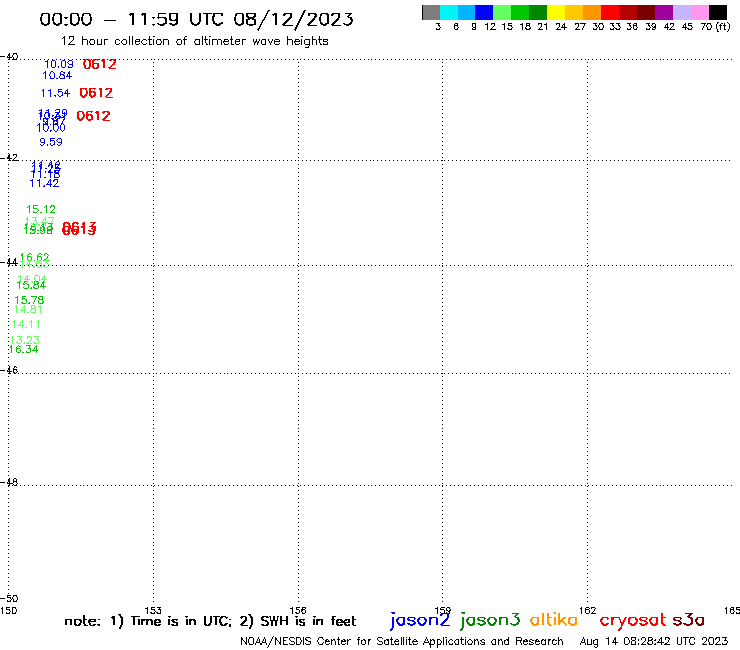Click the wave height value 16.34
The image size is (740, 650).
coord(23,349)
